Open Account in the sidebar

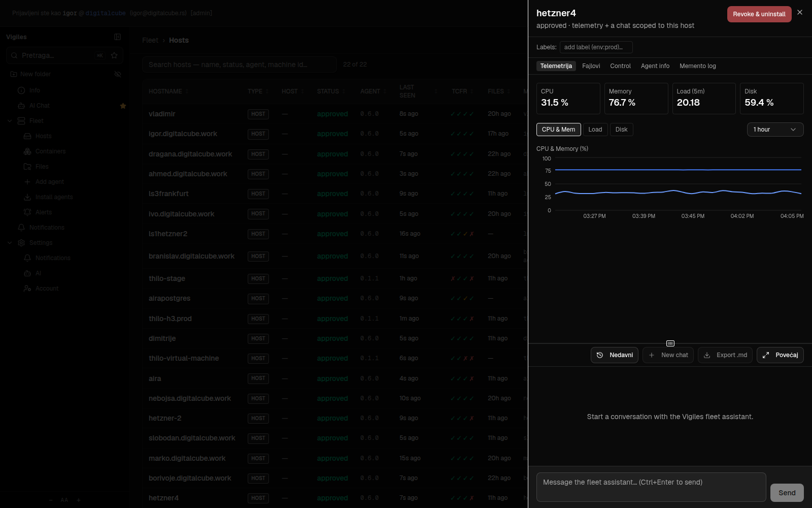(x=47, y=289)
